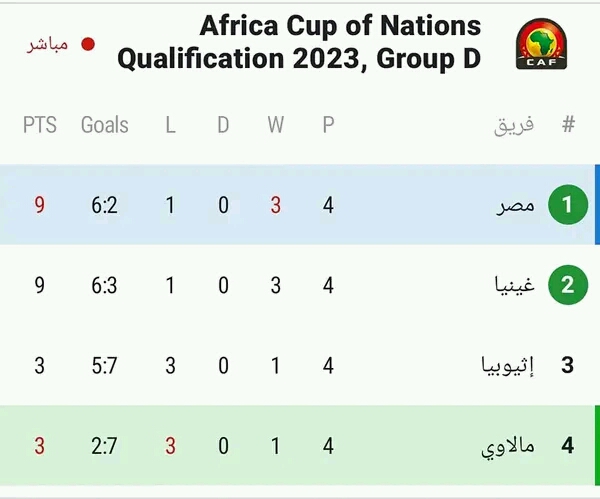Sort by the PTS column header
This screenshot has width=600, height=499.
click(x=40, y=125)
